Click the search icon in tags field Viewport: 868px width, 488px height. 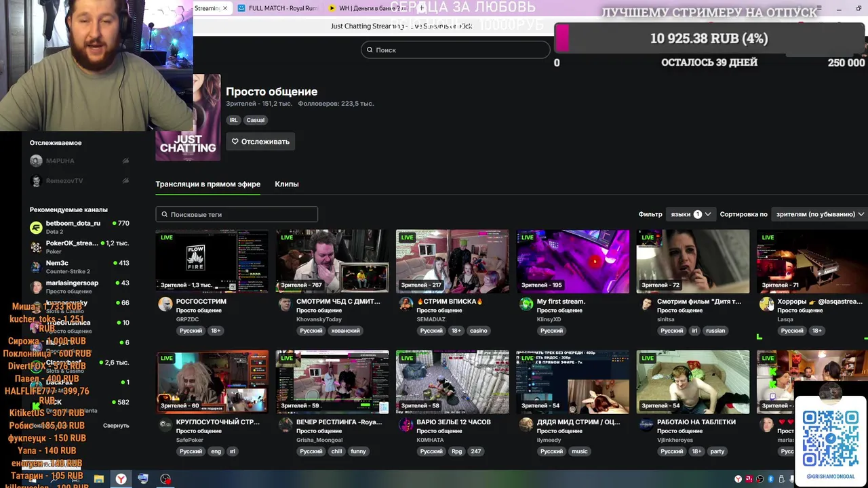point(164,214)
